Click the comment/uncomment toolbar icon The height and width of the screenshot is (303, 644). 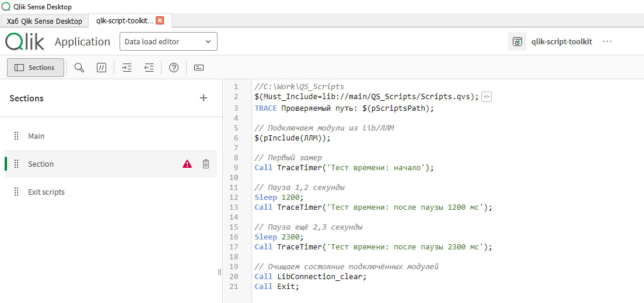tap(101, 68)
